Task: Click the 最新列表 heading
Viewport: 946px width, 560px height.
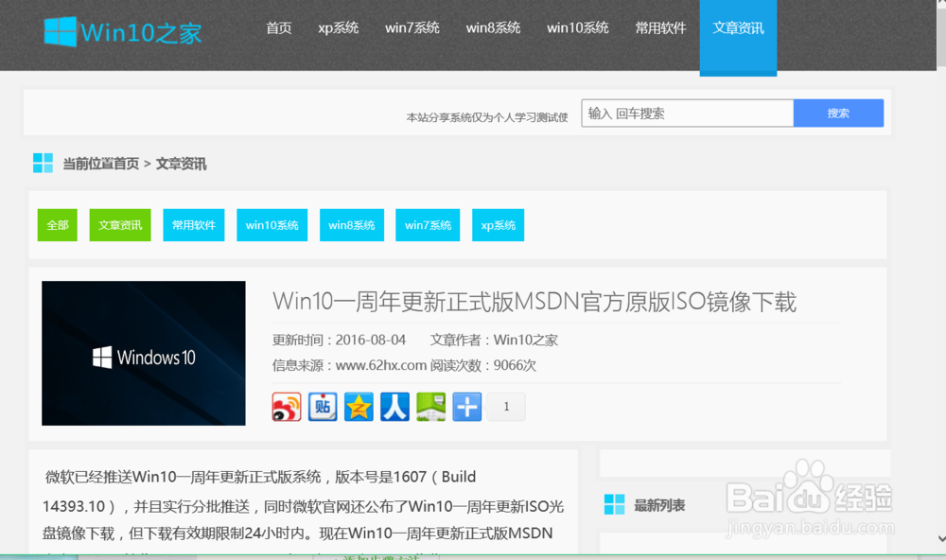Action: (659, 505)
